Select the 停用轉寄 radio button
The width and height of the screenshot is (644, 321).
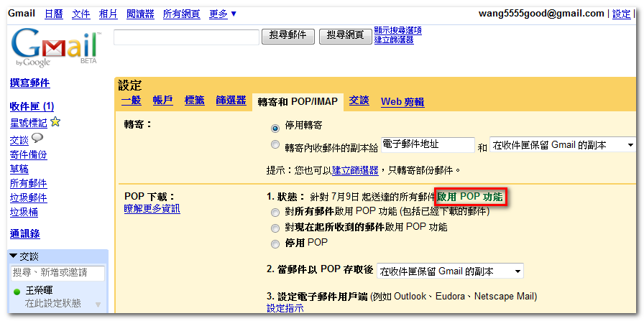point(275,128)
